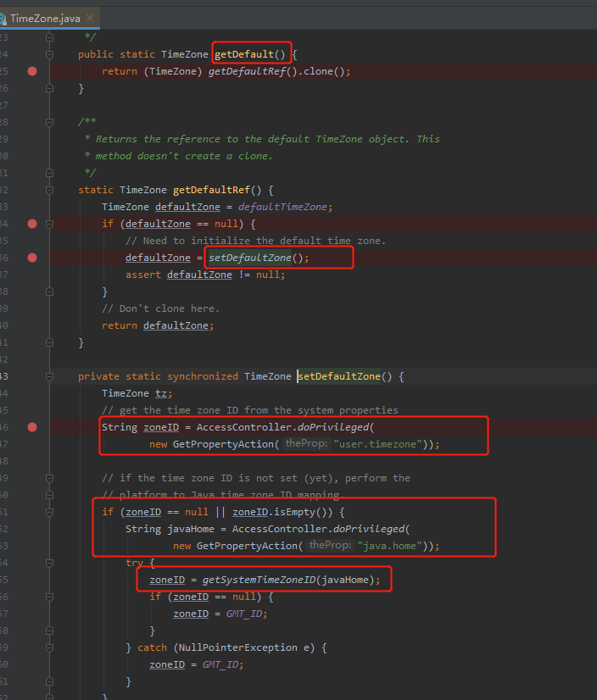Click the setDefaultZone method declaration name
Viewport: 597px width, 700px height.
[x=339, y=376]
